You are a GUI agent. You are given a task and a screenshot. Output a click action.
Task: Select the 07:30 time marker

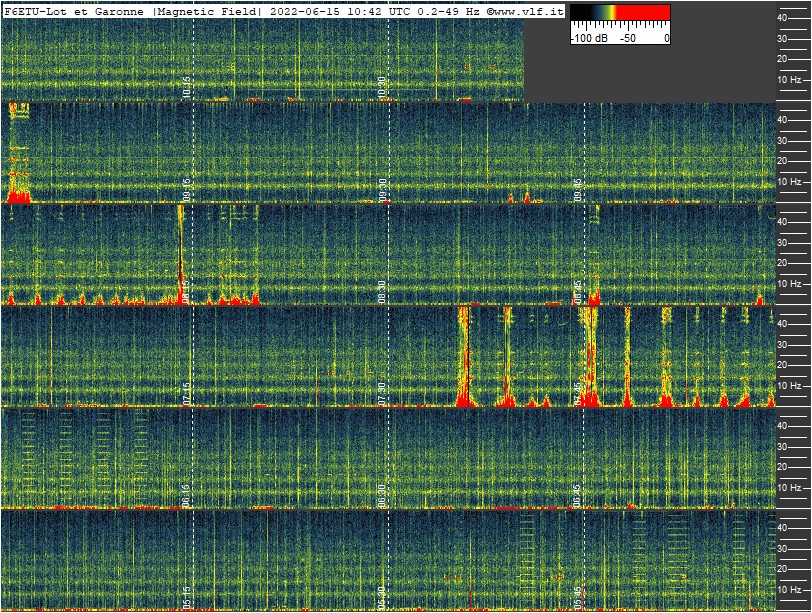pyautogui.click(x=382, y=394)
